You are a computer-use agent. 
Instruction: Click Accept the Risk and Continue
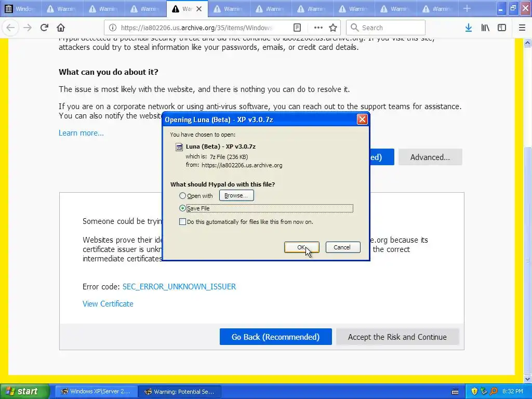[397, 337]
